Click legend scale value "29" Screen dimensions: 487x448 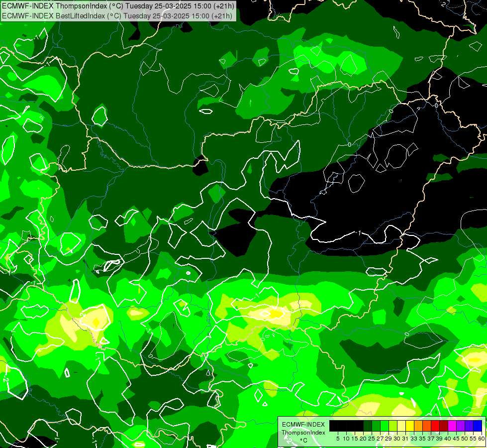click(389, 439)
